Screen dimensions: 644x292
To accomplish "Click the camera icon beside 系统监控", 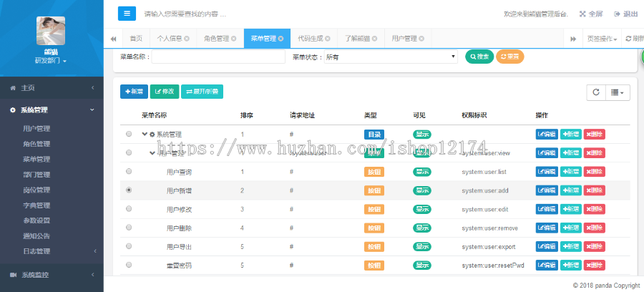I will 13,275.
